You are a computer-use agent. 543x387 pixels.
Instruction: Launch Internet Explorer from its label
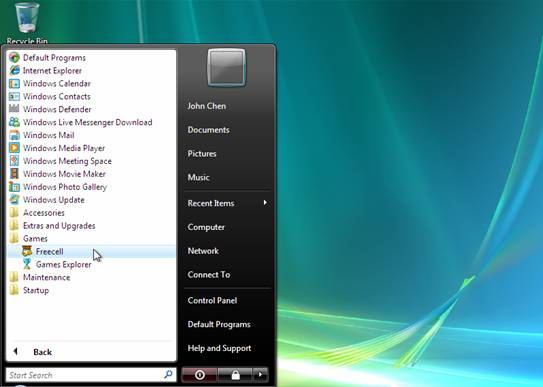pyautogui.click(x=52, y=71)
